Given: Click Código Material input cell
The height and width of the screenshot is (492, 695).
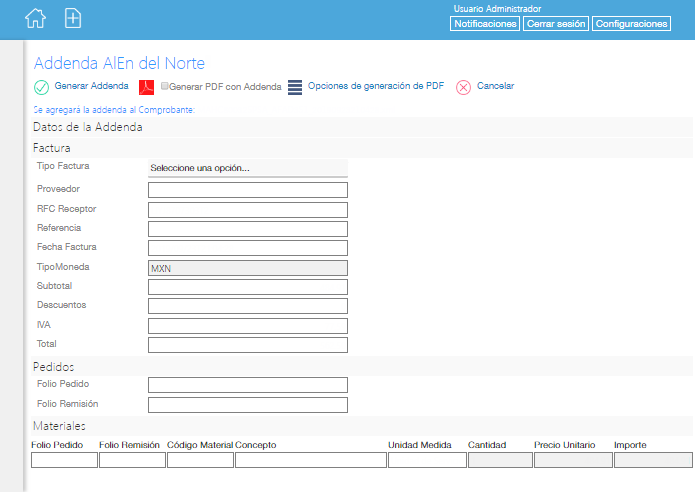Looking at the screenshot, I should tap(200, 460).
